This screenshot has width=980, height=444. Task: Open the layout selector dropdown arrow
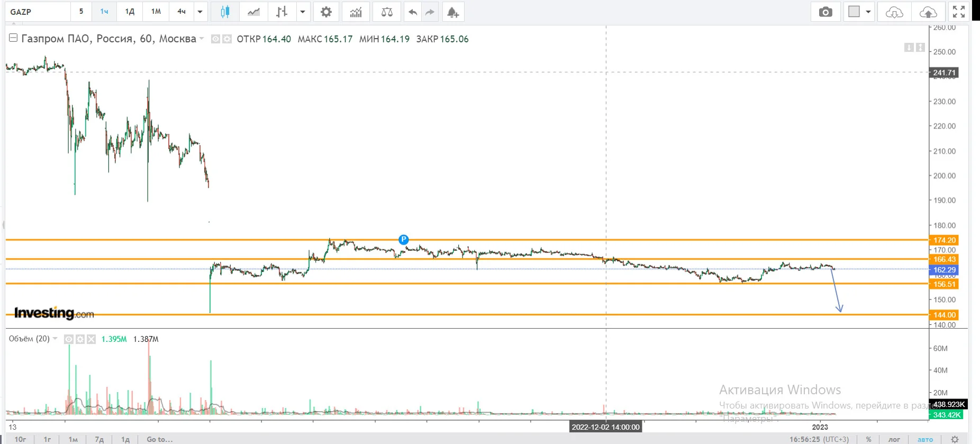pyautogui.click(x=868, y=12)
